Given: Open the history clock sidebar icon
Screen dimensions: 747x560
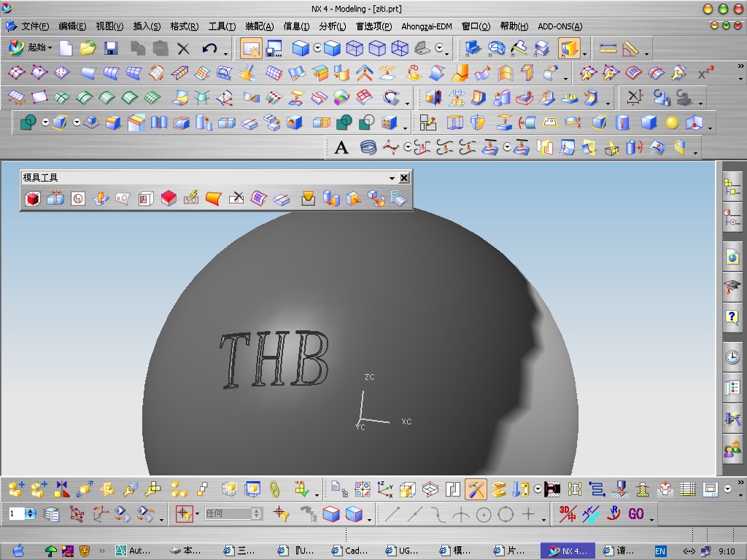Looking at the screenshot, I should click(732, 357).
